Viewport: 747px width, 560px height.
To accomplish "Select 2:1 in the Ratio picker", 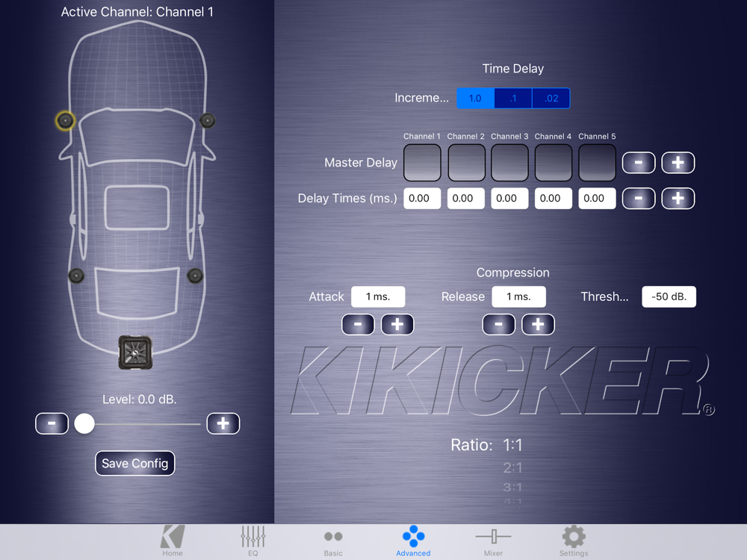I will (512, 468).
